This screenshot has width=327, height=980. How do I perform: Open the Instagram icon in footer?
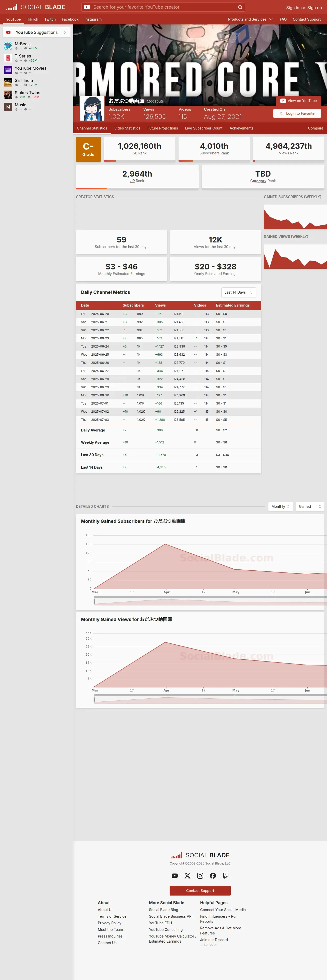coord(200,875)
